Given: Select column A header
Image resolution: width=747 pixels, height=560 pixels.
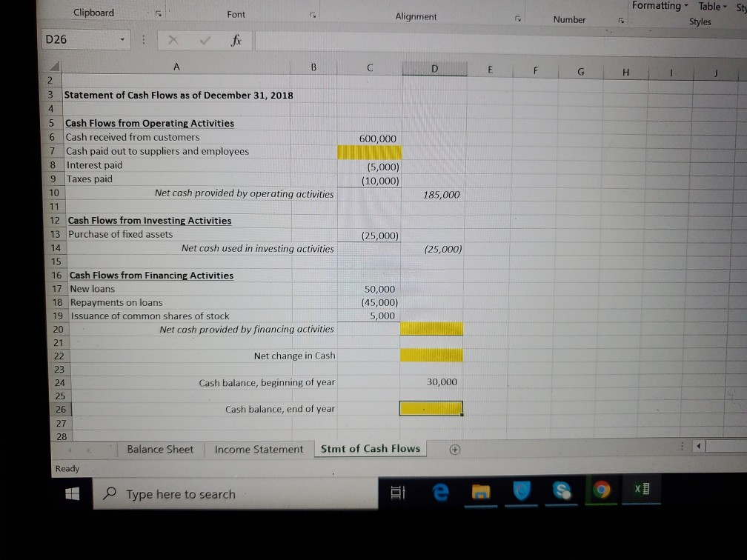Looking at the screenshot, I should point(176,67).
